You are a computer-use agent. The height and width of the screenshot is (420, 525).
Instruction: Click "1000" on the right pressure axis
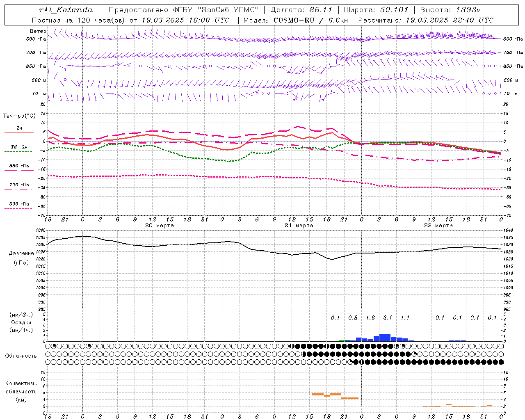[508, 288]
